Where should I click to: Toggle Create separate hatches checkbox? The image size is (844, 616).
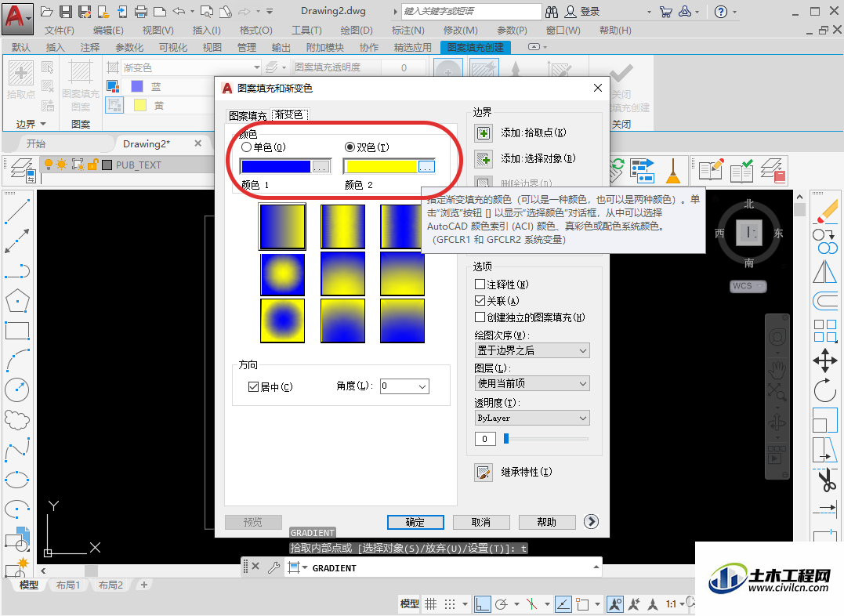480,317
